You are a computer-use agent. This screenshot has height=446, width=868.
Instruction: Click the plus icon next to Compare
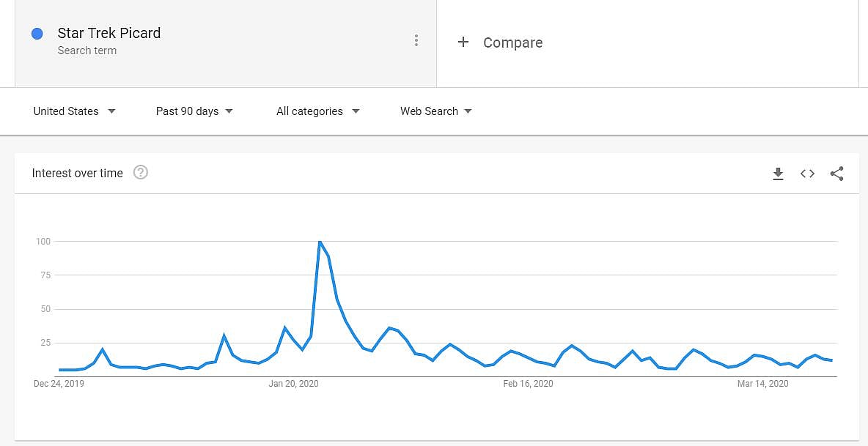click(x=463, y=42)
